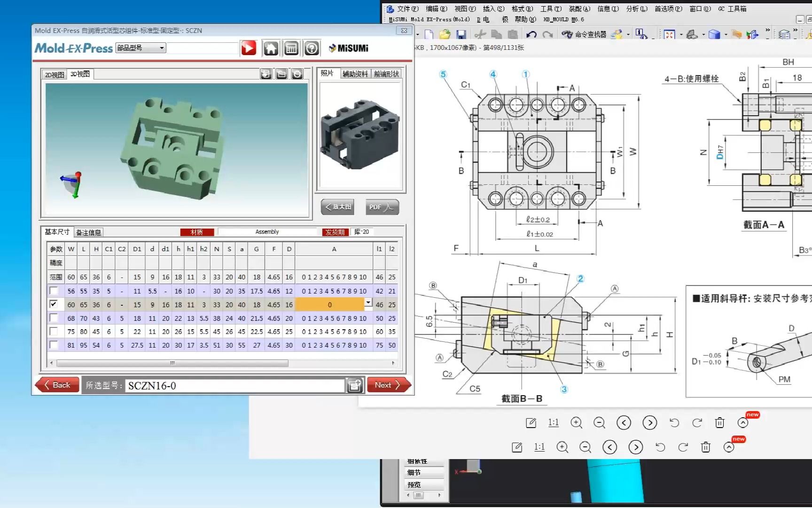Click the 所选型号 model field showing SCZN16-0
This screenshot has height=508, width=812.
[235, 386]
